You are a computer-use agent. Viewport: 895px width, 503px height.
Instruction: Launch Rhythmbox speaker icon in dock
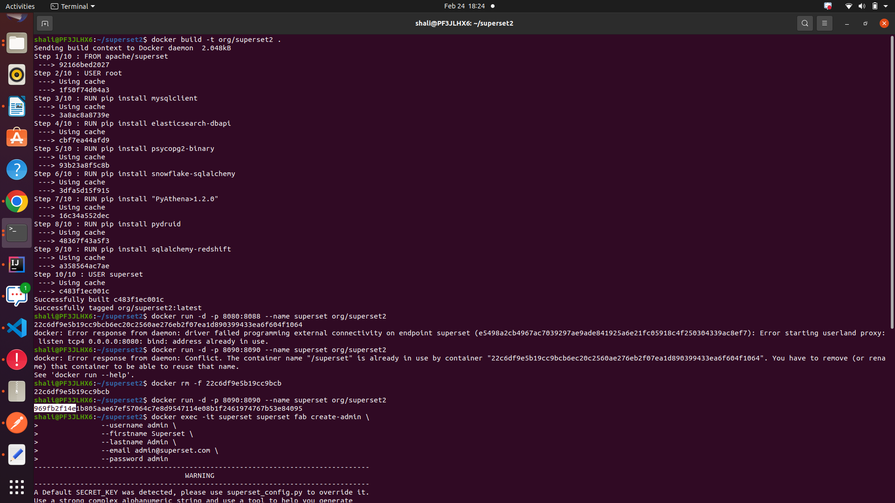pos(17,75)
